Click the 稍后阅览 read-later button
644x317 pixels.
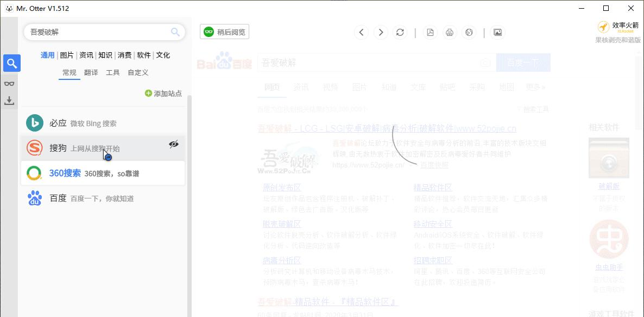pyautogui.click(x=225, y=32)
